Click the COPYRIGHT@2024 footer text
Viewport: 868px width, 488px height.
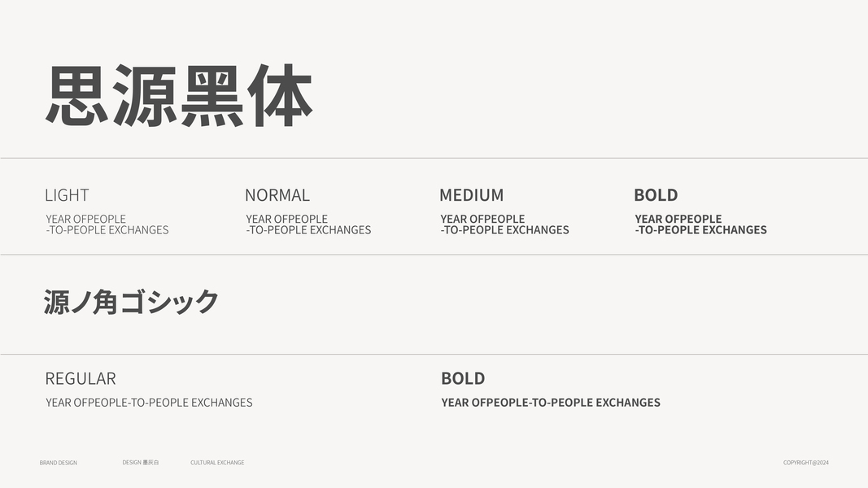pos(805,463)
